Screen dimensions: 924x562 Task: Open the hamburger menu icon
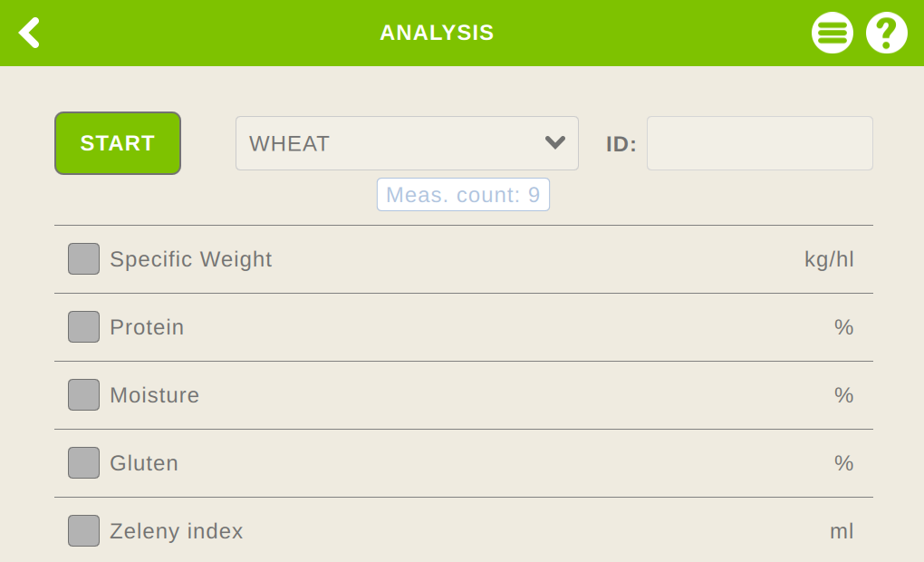pos(833,33)
